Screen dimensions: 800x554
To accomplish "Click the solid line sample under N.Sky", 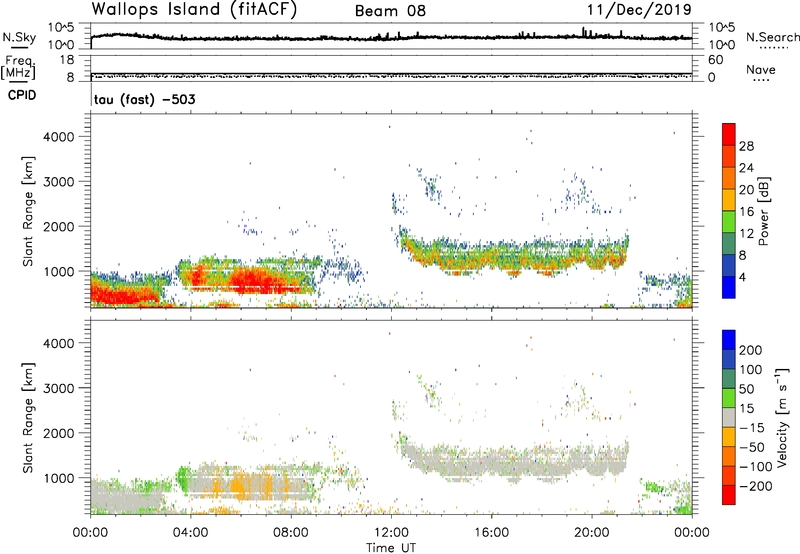I will 19,47.
